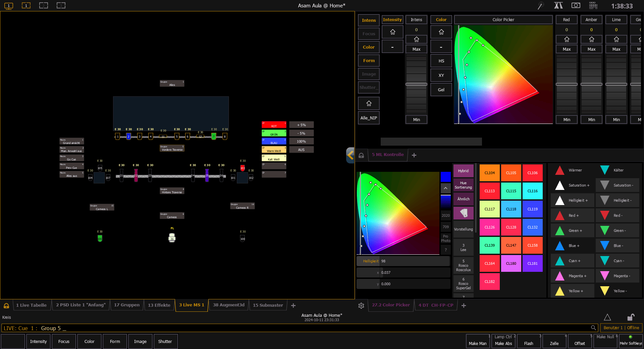Click the network/console status icon
Viewport: 644px width, 349px height.
(x=593, y=5)
